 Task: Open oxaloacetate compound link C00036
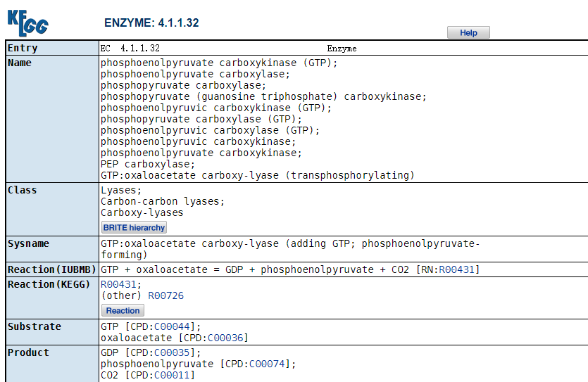tap(225, 338)
